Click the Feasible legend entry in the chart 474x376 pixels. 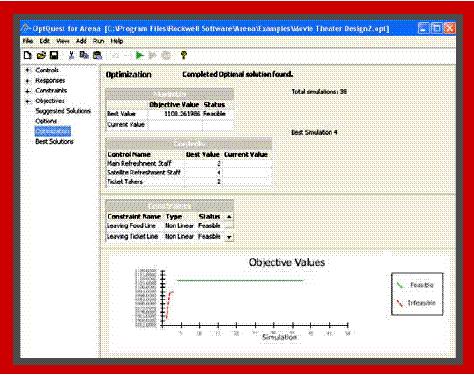[x=416, y=285]
